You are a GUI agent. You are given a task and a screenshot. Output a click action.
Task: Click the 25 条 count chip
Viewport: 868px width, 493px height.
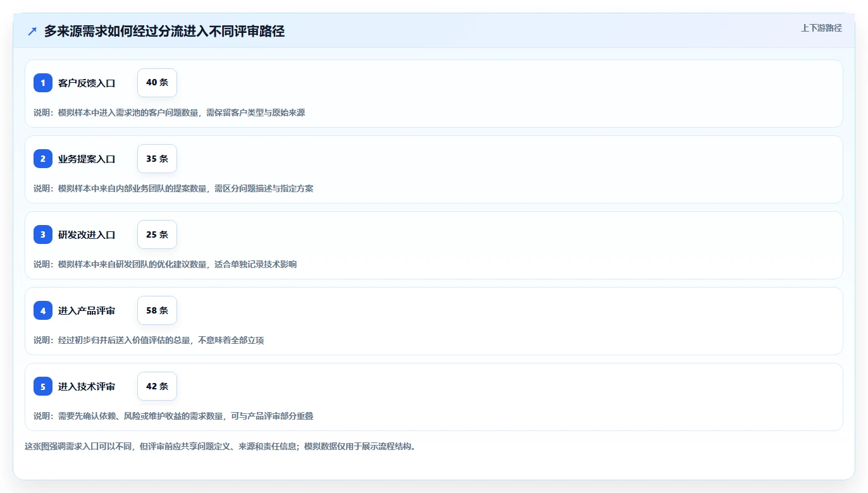[x=157, y=234]
